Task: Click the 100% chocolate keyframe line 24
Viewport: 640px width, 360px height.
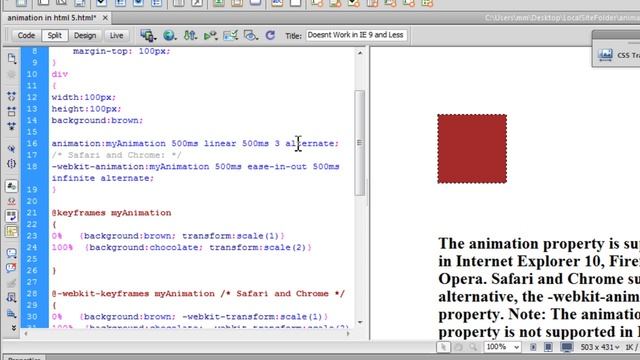Action: 181,247
